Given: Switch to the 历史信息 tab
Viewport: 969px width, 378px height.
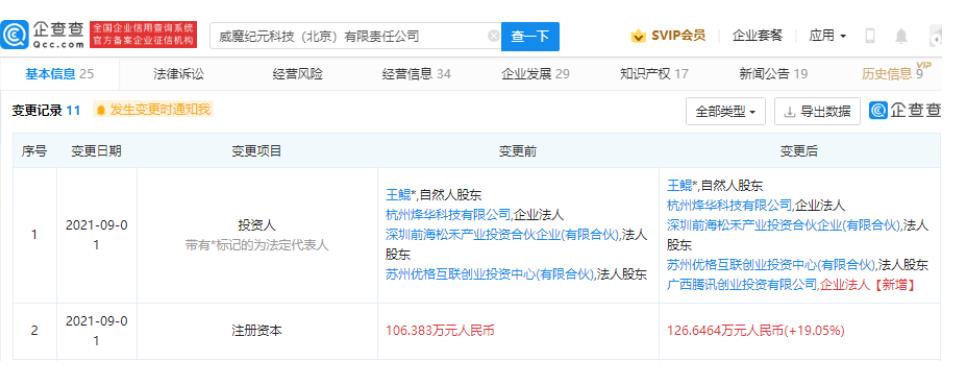Looking at the screenshot, I should [x=892, y=74].
